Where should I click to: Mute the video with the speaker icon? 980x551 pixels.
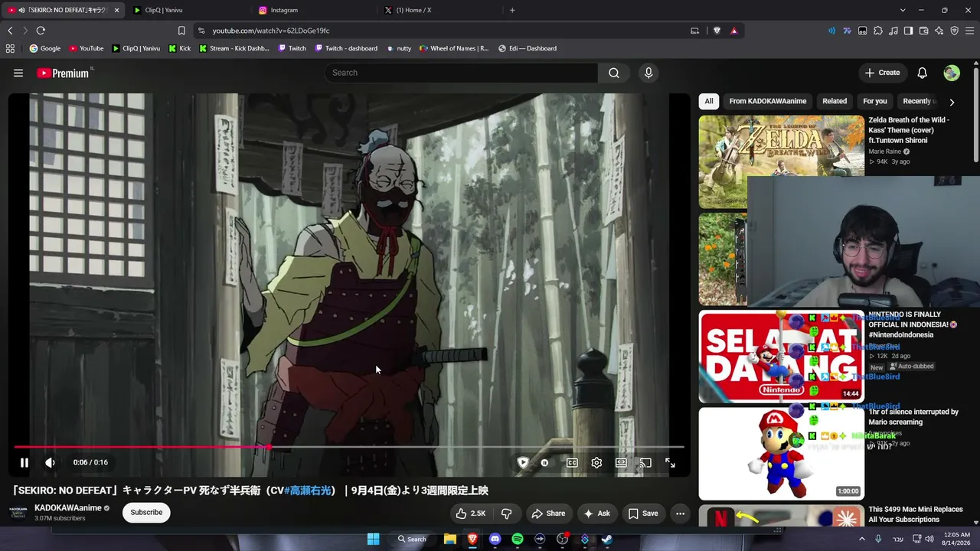coord(50,462)
